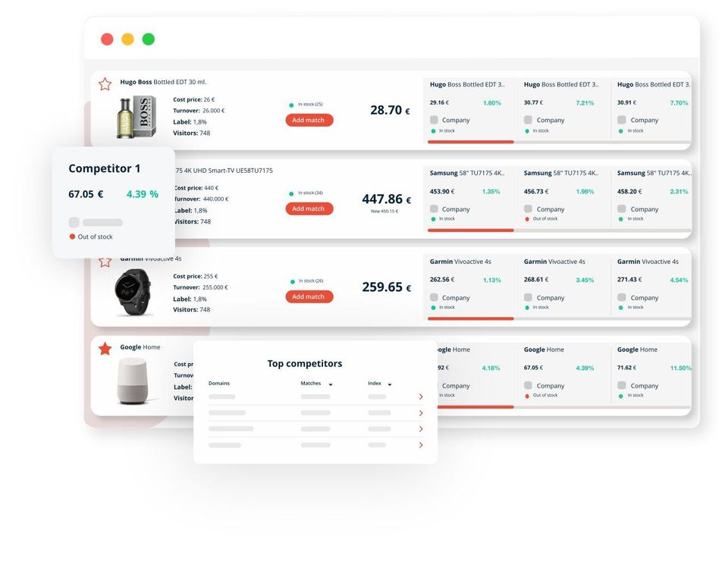The height and width of the screenshot is (561, 728).
Task: Add match for Garmin Vivoactive 4s
Action: (x=309, y=296)
